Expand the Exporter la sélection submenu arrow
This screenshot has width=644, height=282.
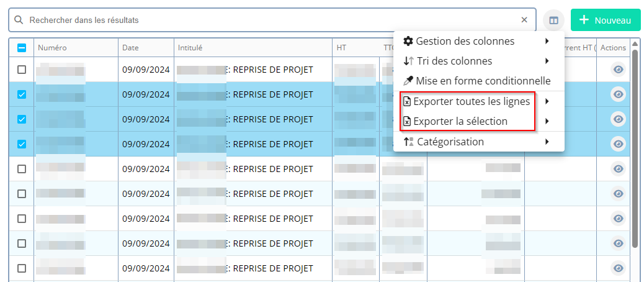(x=547, y=122)
